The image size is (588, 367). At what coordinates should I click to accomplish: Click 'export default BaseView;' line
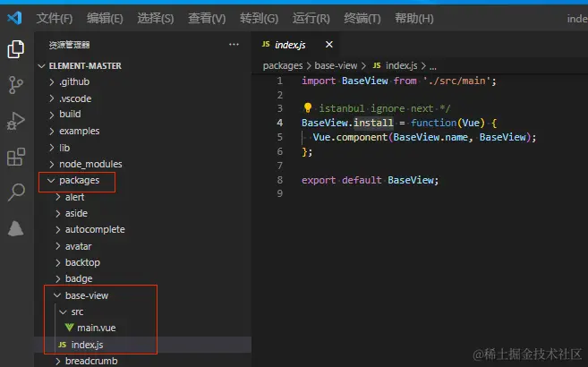pos(371,180)
